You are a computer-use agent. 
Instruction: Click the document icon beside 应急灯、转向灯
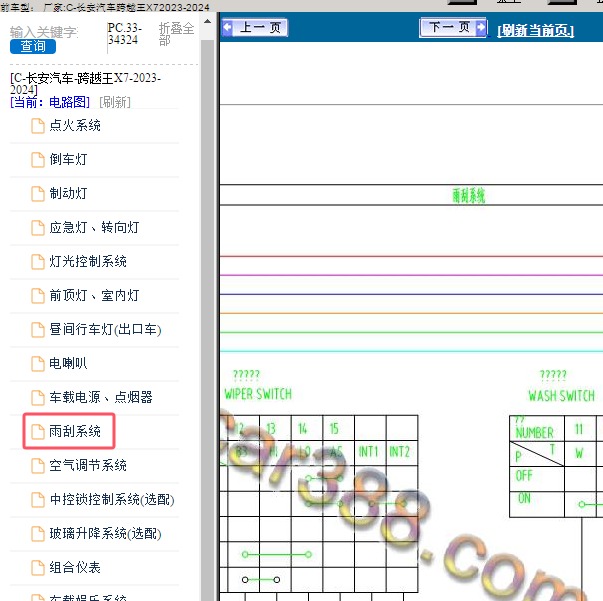tap(38, 228)
